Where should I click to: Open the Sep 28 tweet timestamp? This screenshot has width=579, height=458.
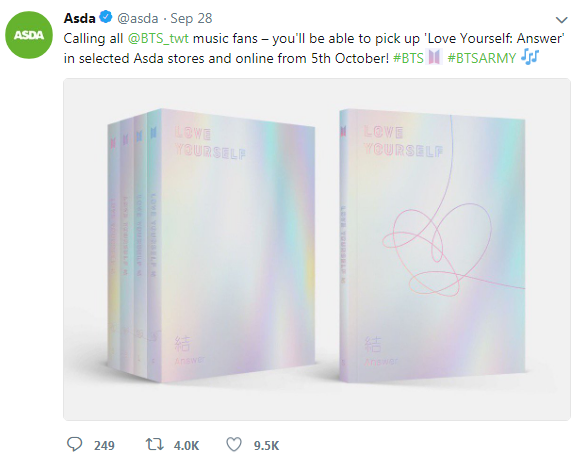click(x=191, y=18)
